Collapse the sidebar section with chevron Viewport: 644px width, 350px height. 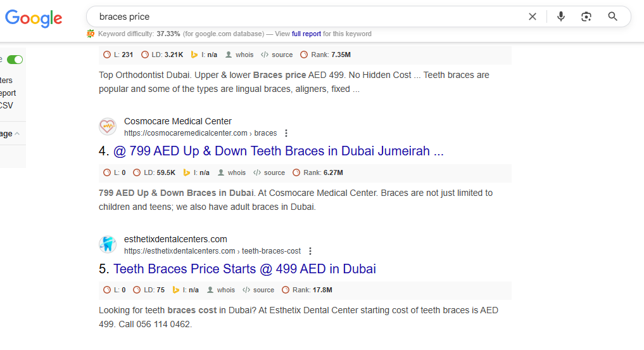click(17, 134)
